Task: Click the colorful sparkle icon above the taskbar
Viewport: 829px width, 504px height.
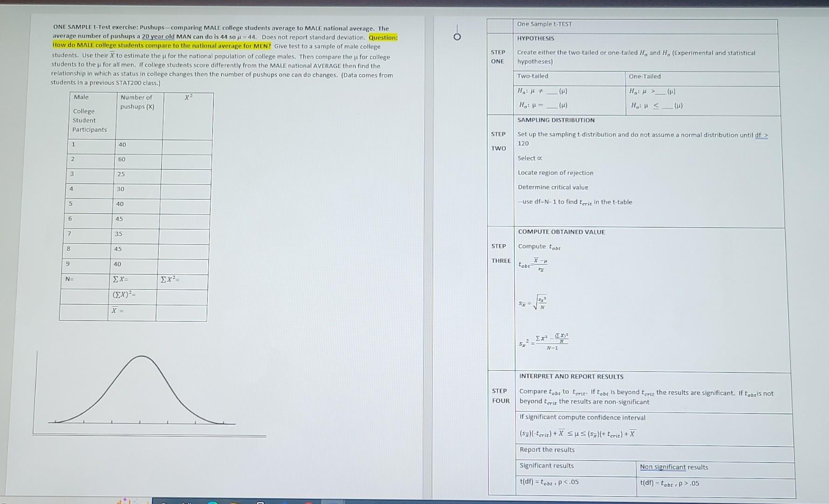Action: pos(124,498)
